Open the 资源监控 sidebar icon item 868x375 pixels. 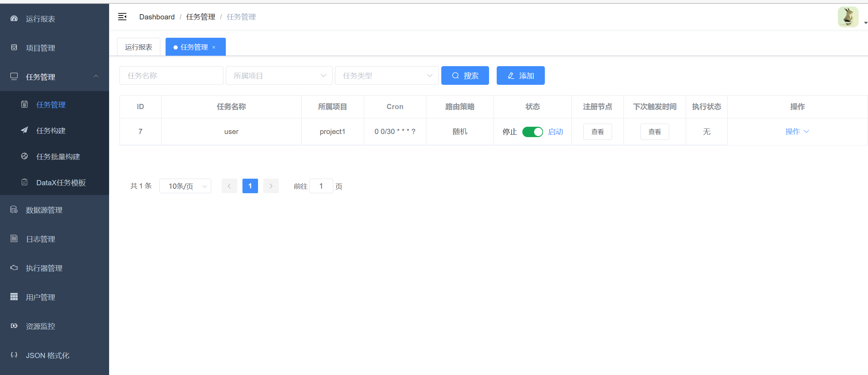point(14,326)
